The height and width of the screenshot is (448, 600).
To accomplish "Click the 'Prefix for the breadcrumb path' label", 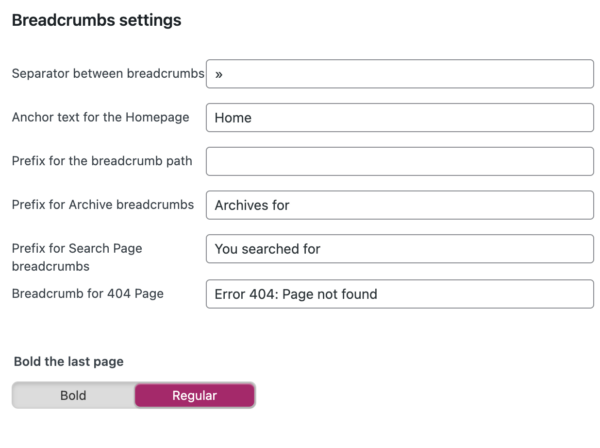I will point(102,161).
